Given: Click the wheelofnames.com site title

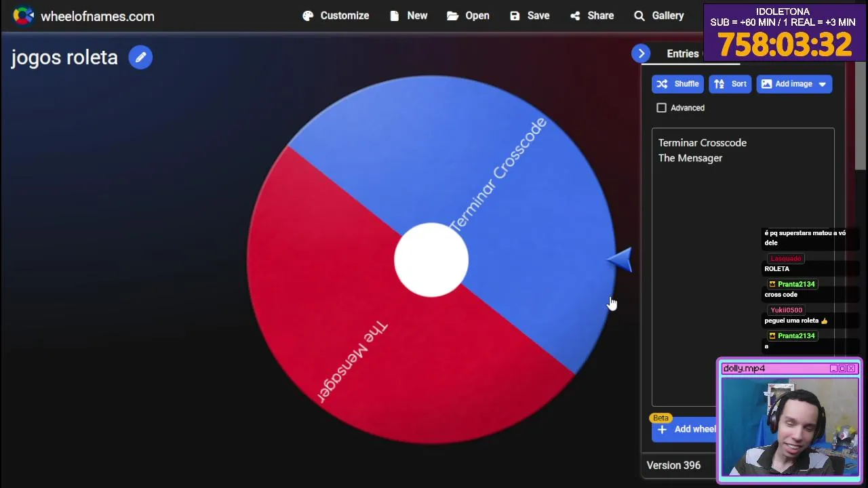Looking at the screenshot, I should (98, 16).
